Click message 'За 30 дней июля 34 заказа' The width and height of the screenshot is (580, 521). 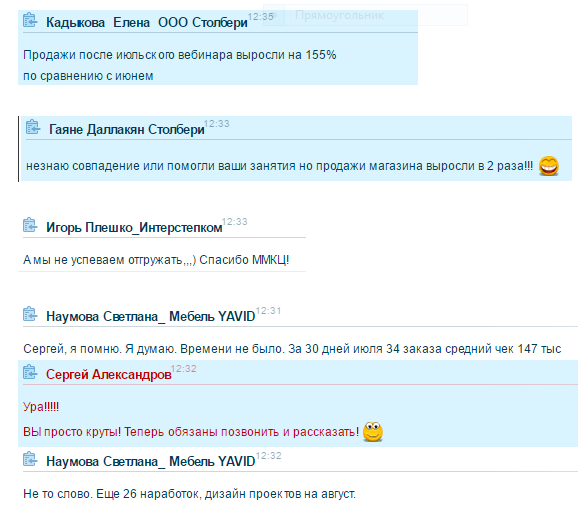click(x=292, y=349)
